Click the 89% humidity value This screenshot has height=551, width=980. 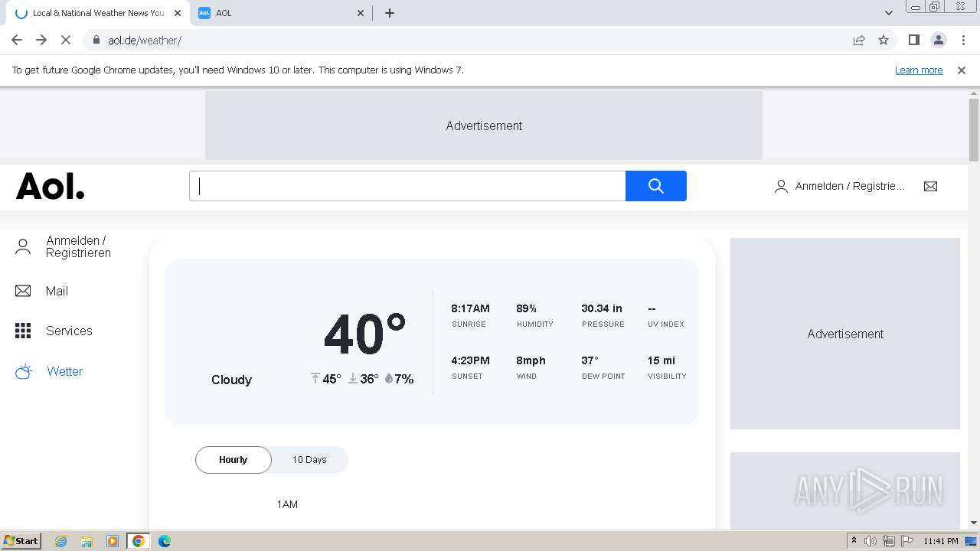coord(527,308)
